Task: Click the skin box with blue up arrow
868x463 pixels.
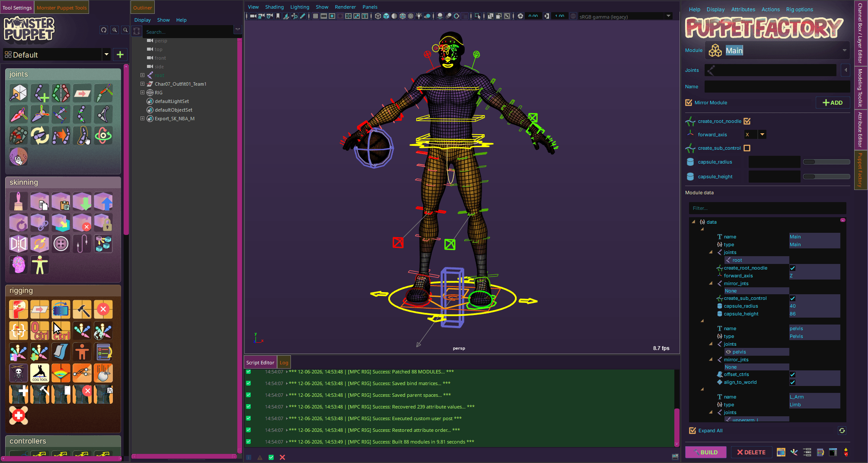Action: point(103,201)
